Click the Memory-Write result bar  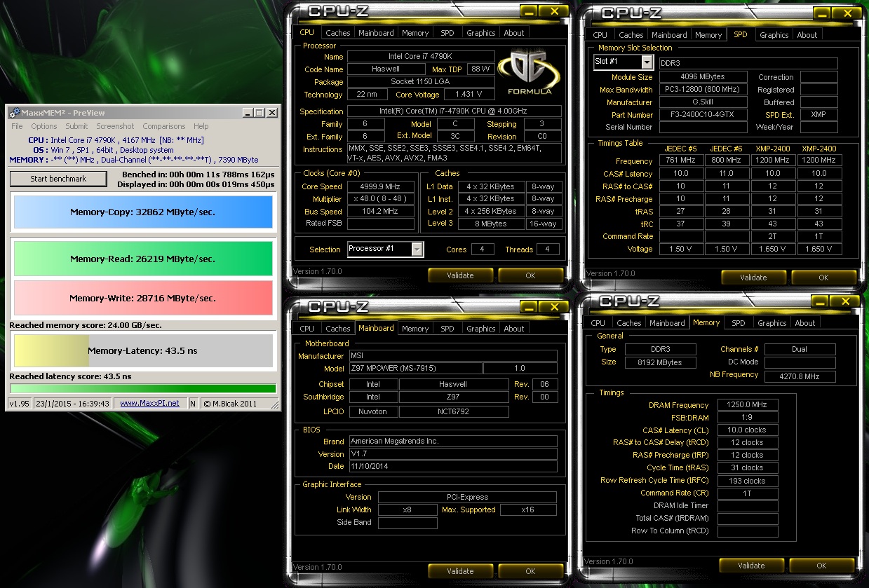tap(143, 298)
